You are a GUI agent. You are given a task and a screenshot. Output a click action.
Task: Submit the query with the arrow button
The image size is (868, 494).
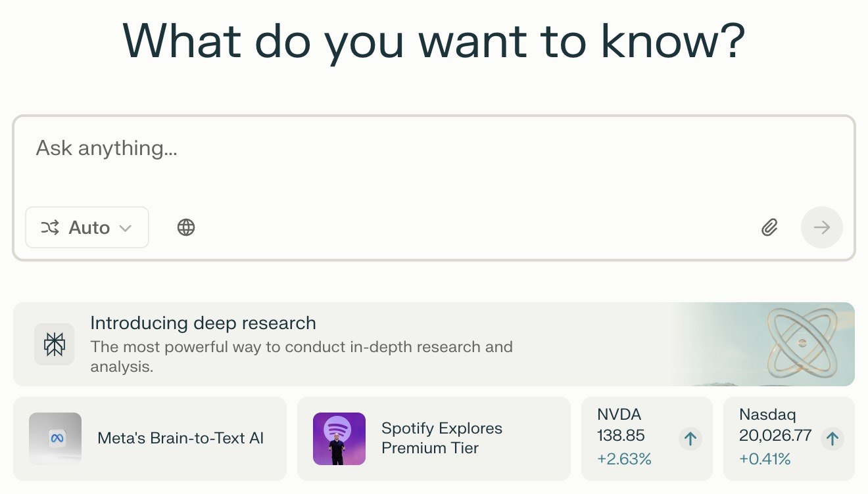pos(821,227)
